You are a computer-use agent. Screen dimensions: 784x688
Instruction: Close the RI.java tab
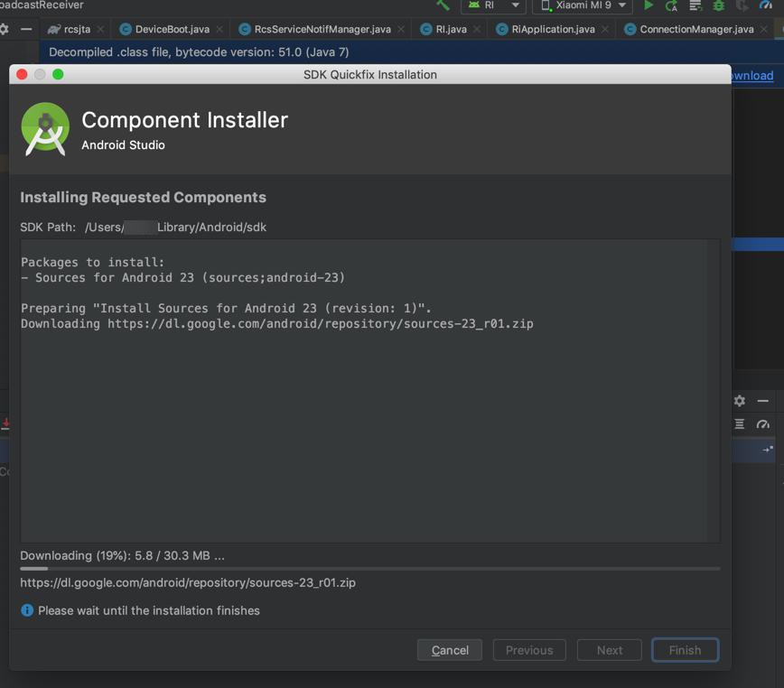click(477, 30)
